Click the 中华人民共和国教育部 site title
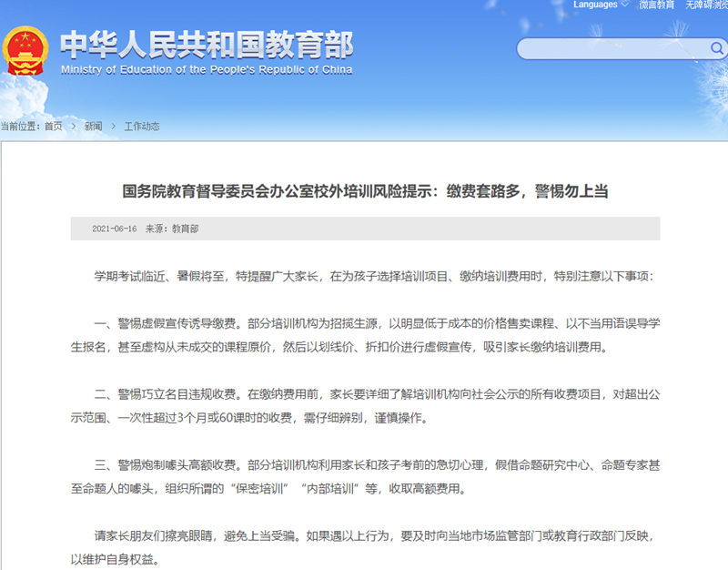 206,45
